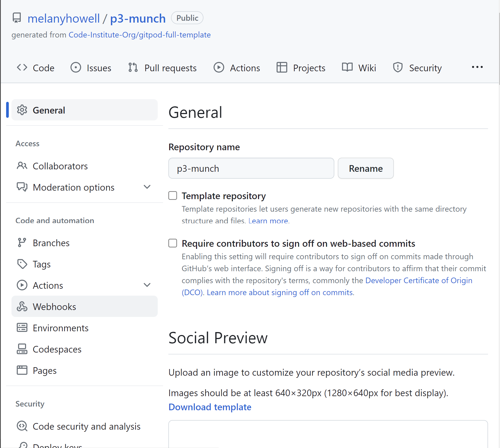Screen dimensions: 500x448
Task: Open the three-dot overflow menu
Action: tap(477, 68)
